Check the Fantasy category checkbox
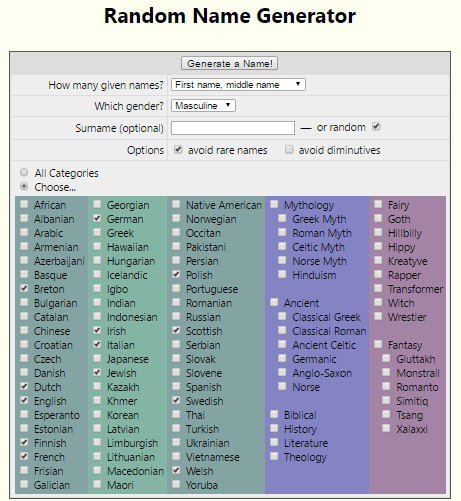The height and width of the screenshot is (501, 461). [378, 344]
